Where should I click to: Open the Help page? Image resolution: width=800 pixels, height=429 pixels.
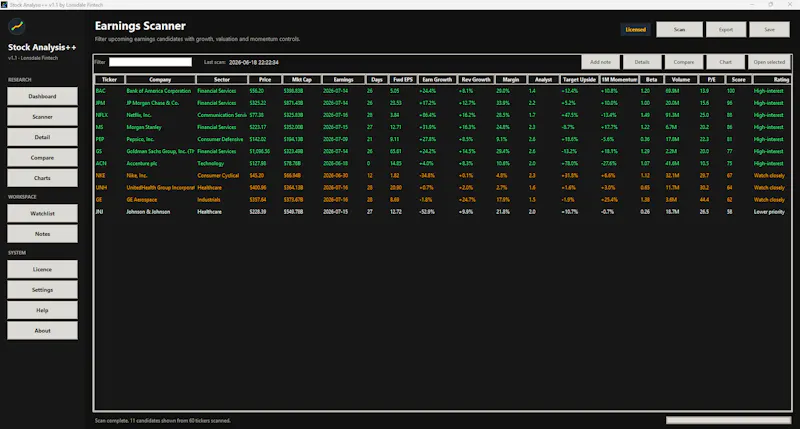[x=42, y=310]
